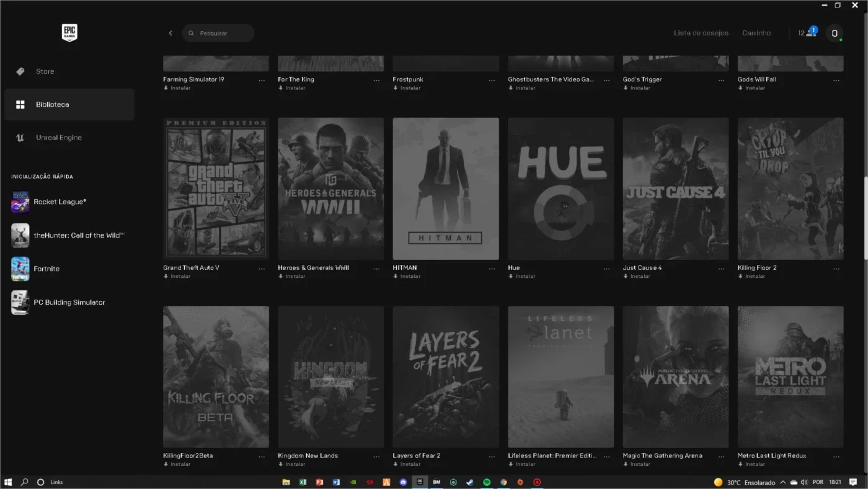Open options menu for Layers of Fear 2
868x489 pixels.
[x=492, y=456]
